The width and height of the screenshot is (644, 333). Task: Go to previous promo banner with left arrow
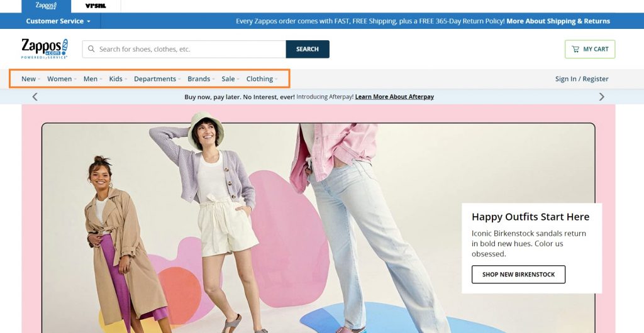click(x=35, y=97)
